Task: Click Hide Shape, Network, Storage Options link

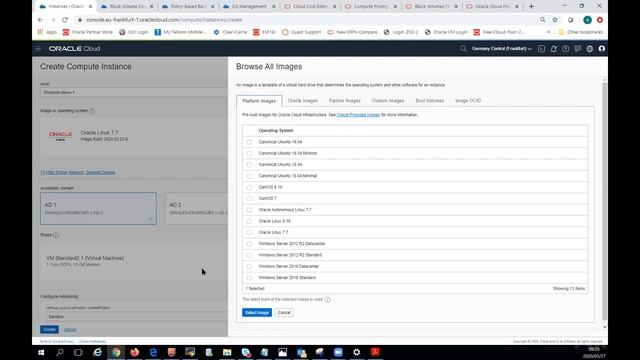Action: (78, 172)
